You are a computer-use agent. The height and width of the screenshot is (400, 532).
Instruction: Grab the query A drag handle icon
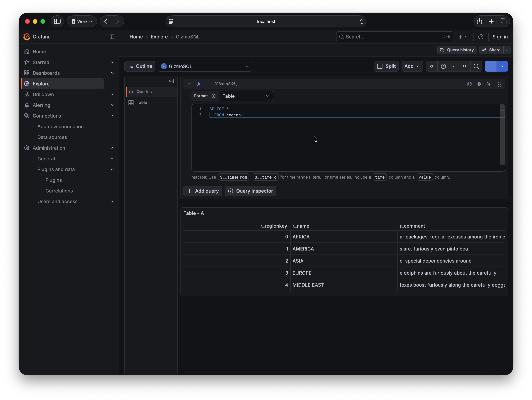click(x=499, y=84)
